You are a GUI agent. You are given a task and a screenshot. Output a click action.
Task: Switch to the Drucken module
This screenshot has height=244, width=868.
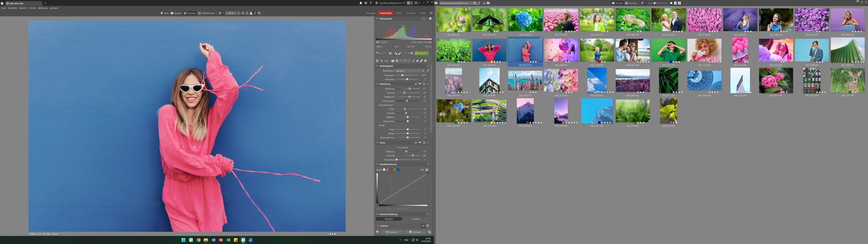(x=411, y=13)
